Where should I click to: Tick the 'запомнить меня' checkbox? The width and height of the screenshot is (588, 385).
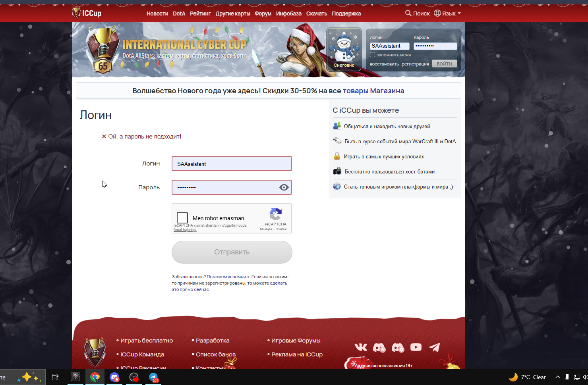pyautogui.click(x=372, y=55)
